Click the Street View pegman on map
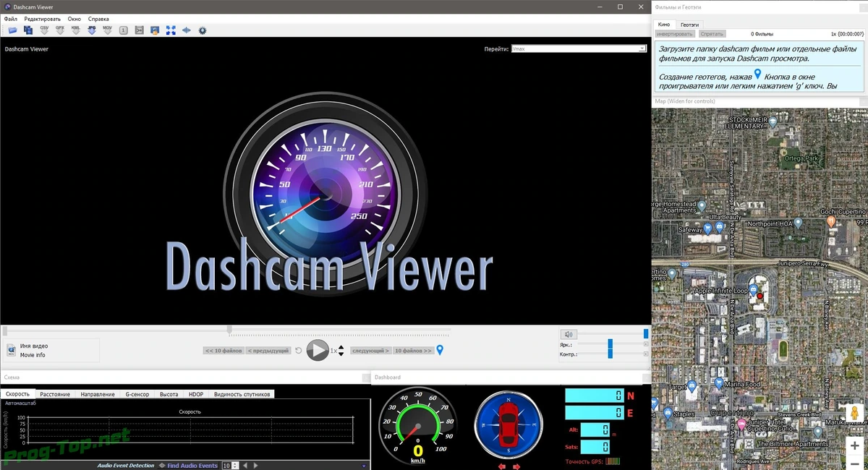Viewport: 868px width, 470px height. (854, 413)
